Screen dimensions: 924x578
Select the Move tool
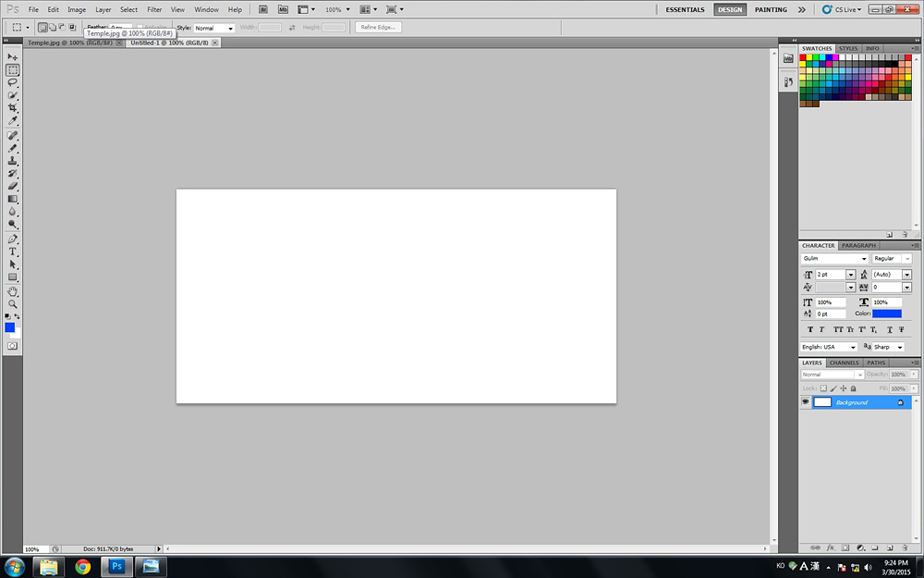coord(13,57)
